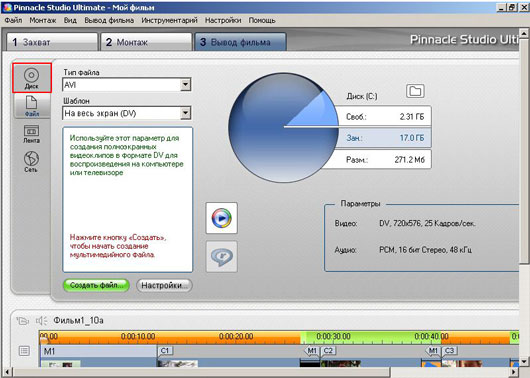Click the Настройки... button
Viewport: 530px width, 378px height.
coord(164,285)
